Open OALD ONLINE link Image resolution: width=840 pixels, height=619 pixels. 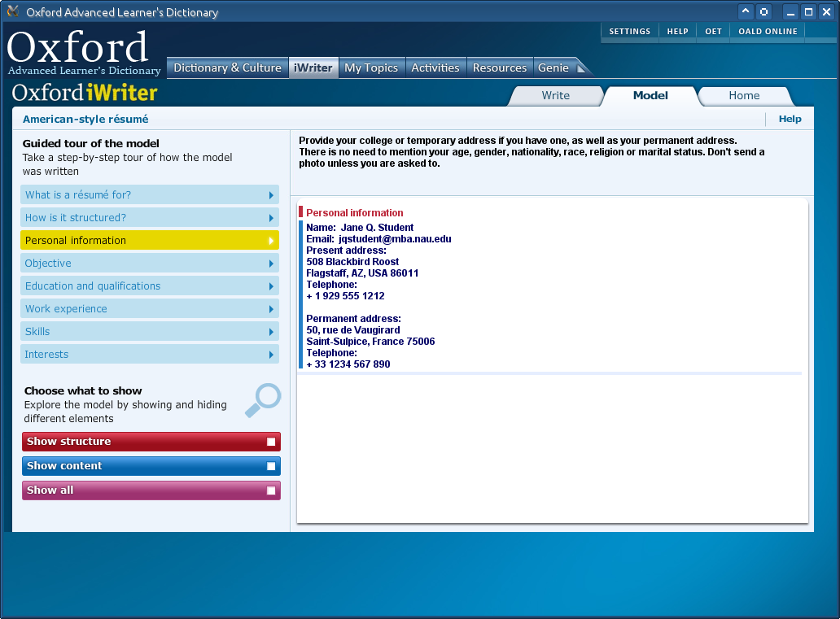768,32
